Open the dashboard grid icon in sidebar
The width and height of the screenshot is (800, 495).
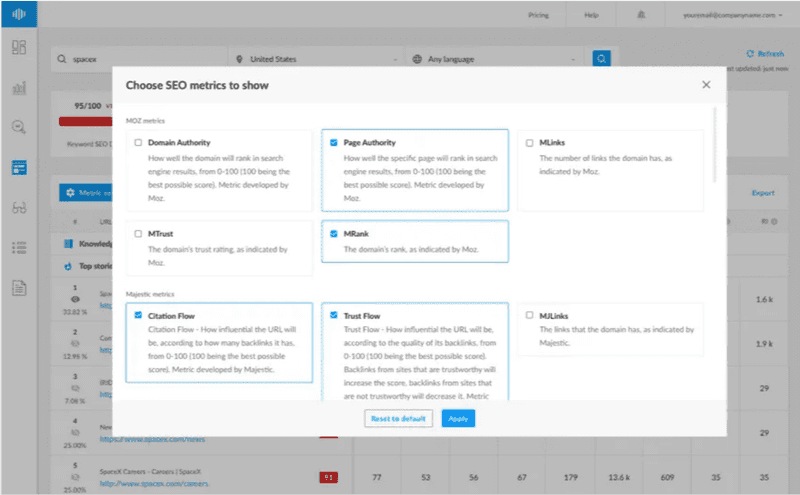tap(19, 47)
